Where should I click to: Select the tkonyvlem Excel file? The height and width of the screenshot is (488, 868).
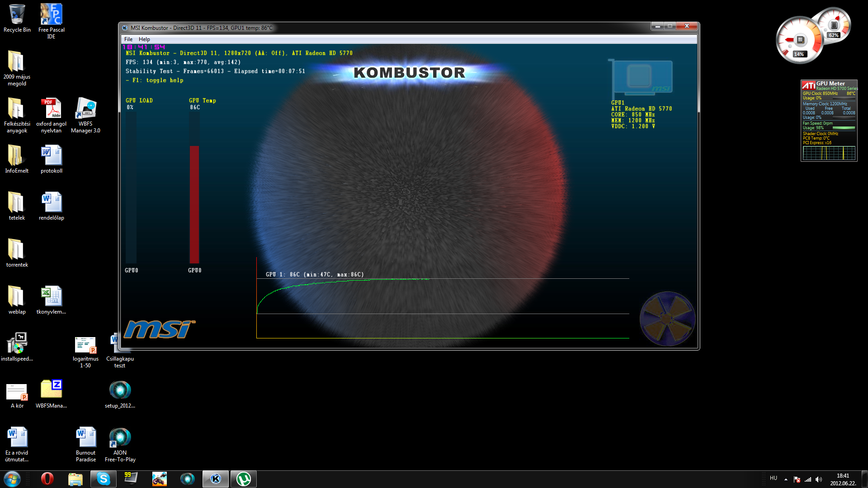(51, 300)
